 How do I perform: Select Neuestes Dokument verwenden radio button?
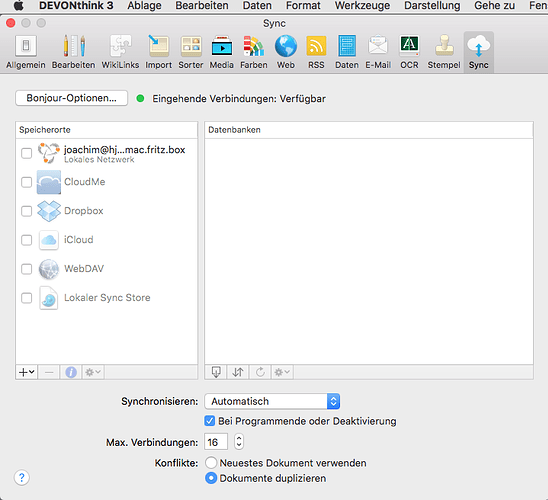coord(211,463)
